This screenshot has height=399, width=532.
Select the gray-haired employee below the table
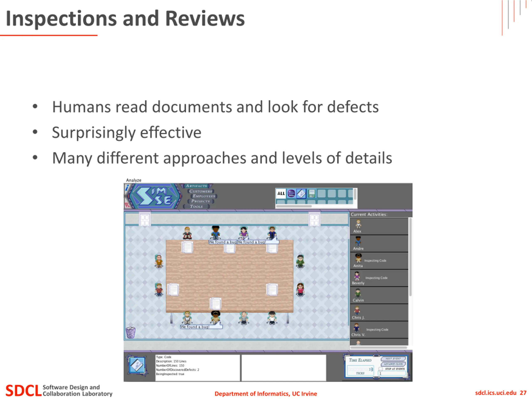pyautogui.click(x=244, y=318)
